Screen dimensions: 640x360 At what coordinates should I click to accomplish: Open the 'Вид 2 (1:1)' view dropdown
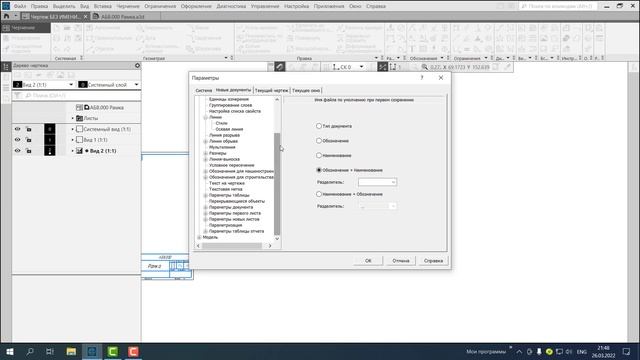click(x=71, y=84)
